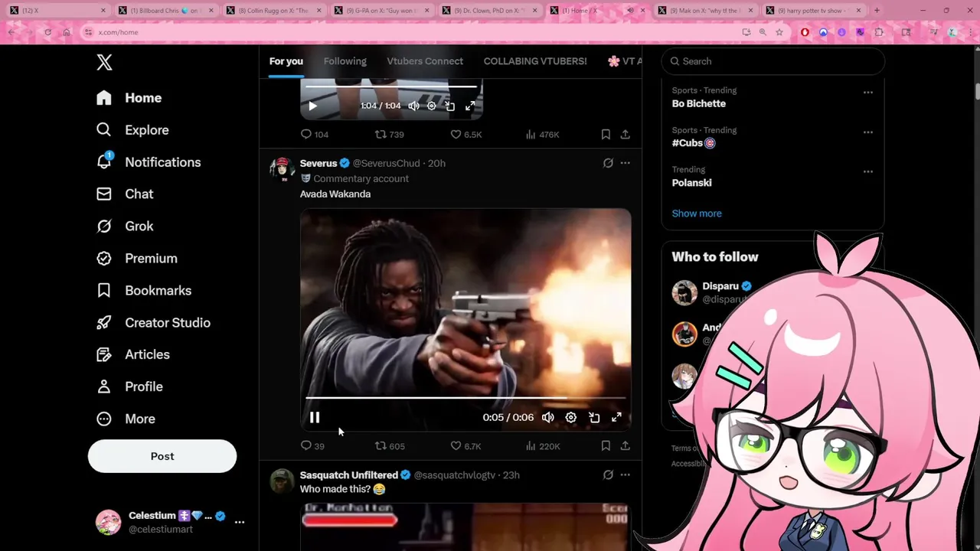This screenshot has width=980, height=551.
Task: Toggle picture-in-picture on Avada Wakanda video
Action: point(594,418)
